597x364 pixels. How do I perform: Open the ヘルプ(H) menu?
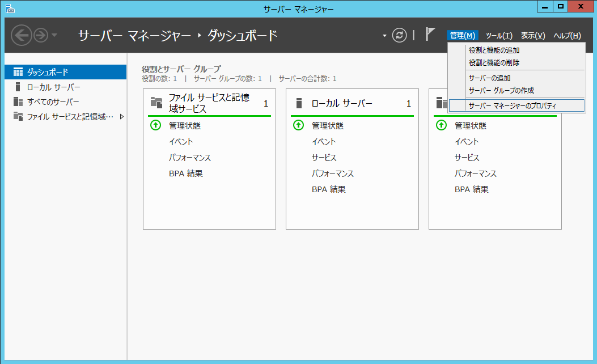click(567, 36)
